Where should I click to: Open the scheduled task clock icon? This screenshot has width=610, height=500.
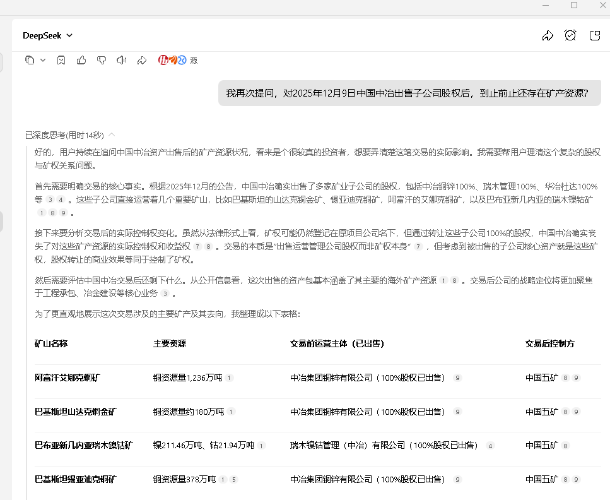(570, 35)
